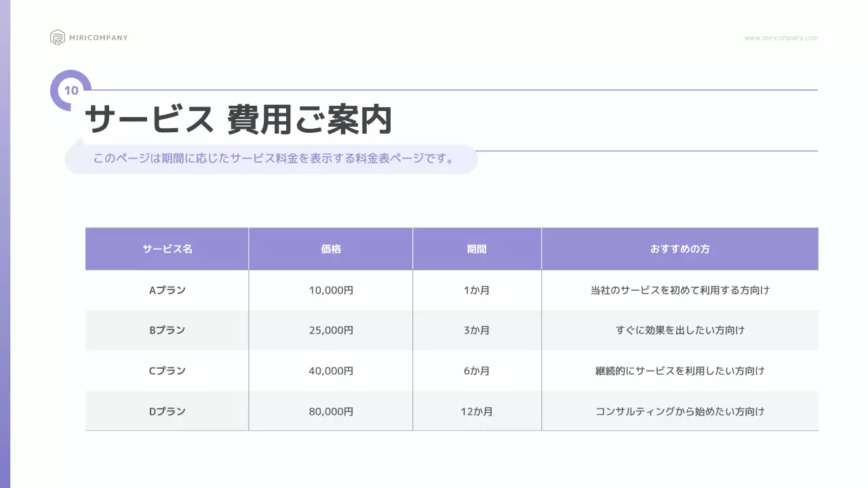The image size is (868, 488).
Task: Select the Aプラン table cell
Action: tap(166, 289)
